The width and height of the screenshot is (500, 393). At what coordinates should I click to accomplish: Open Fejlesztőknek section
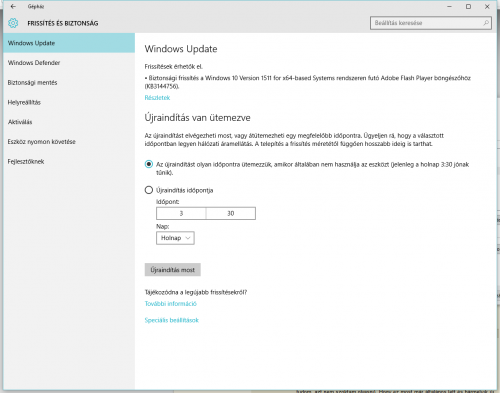tap(69, 161)
